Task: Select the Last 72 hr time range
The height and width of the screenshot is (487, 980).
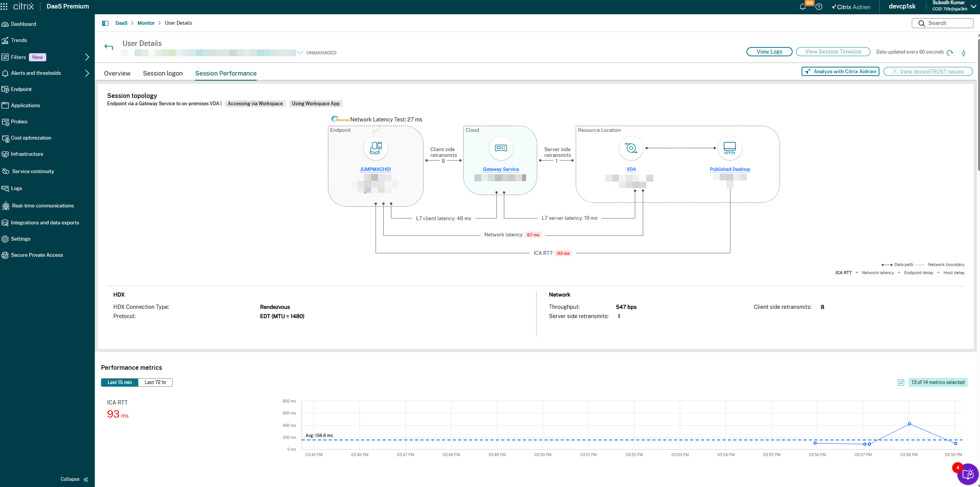Action: [155, 383]
